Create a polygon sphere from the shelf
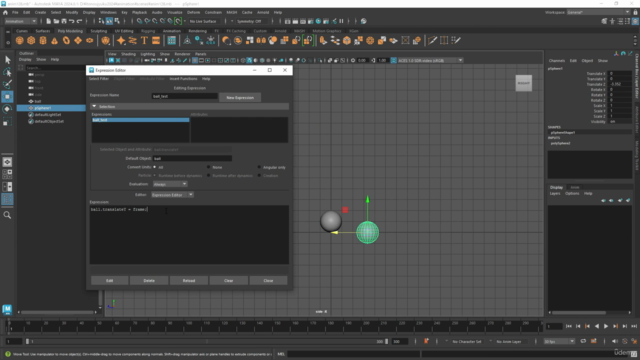The height and width of the screenshot is (360, 640). coord(19,40)
